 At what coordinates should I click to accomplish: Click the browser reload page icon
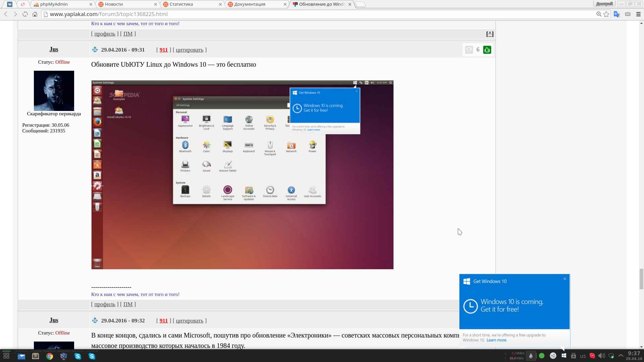25,14
